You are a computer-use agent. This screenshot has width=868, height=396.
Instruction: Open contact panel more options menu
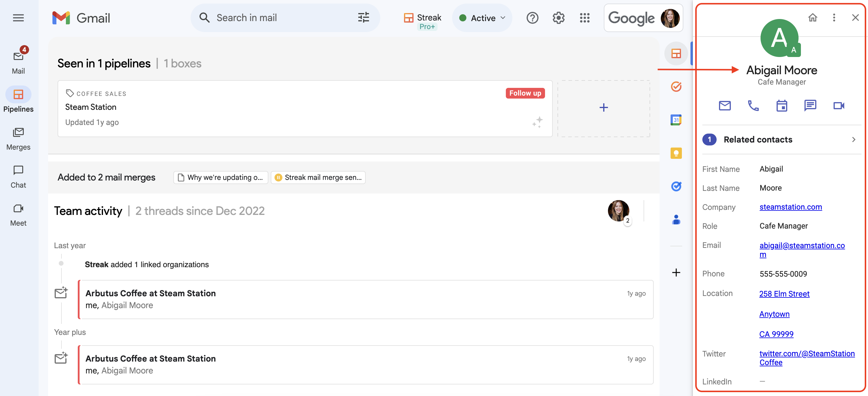click(x=834, y=18)
